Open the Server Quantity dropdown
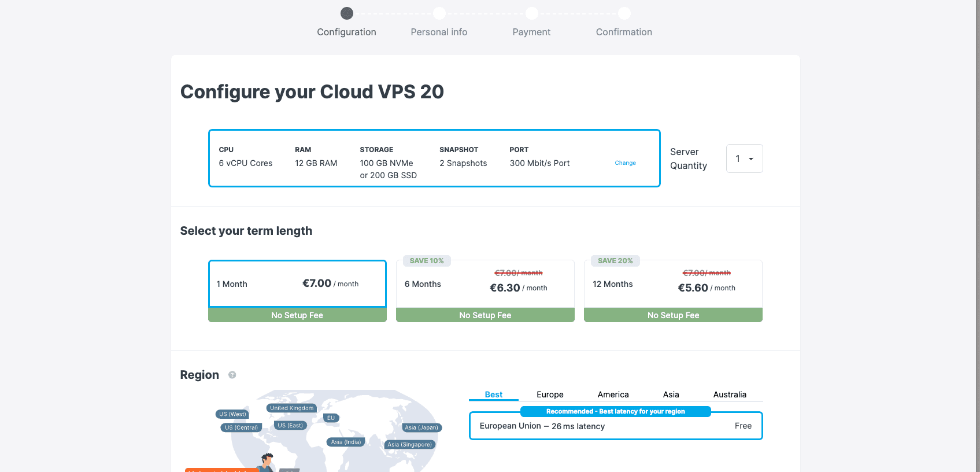This screenshot has width=980, height=472. tap(744, 158)
